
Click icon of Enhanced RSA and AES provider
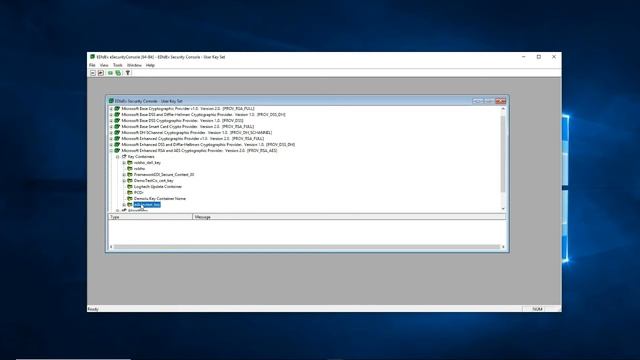[x=117, y=151]
